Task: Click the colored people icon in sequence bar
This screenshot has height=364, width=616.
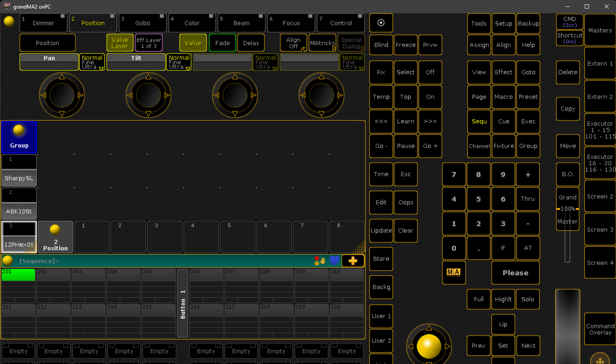Action: pos(319,261)
